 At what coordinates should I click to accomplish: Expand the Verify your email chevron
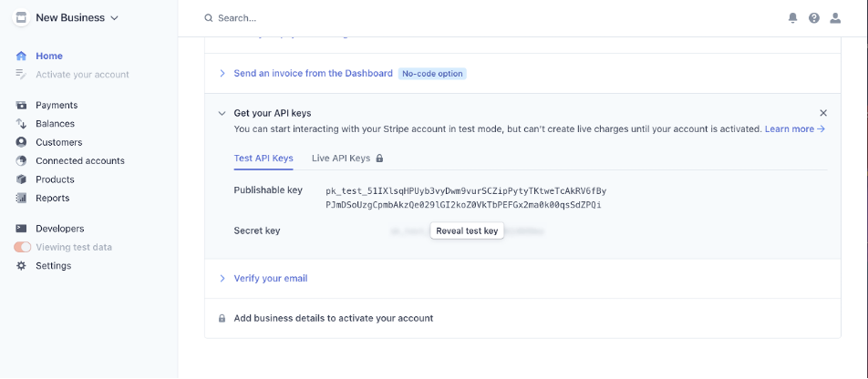(x=222, y=278)
